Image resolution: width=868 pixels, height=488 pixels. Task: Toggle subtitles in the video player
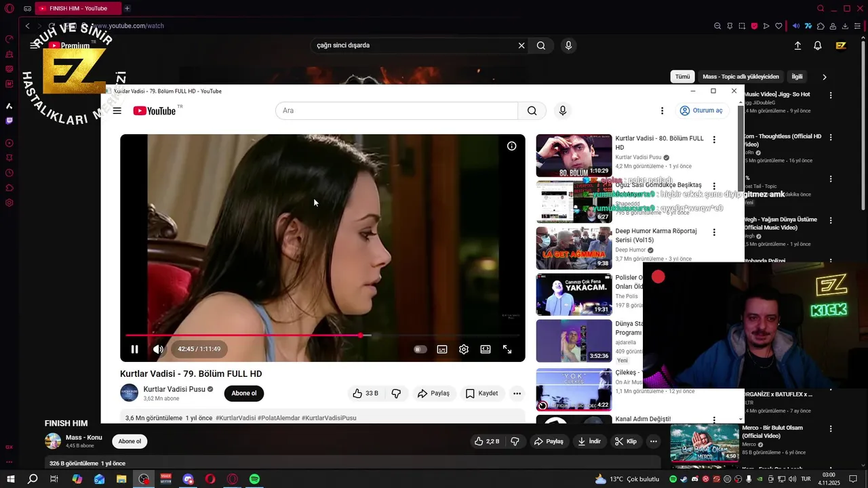point(442,349)
